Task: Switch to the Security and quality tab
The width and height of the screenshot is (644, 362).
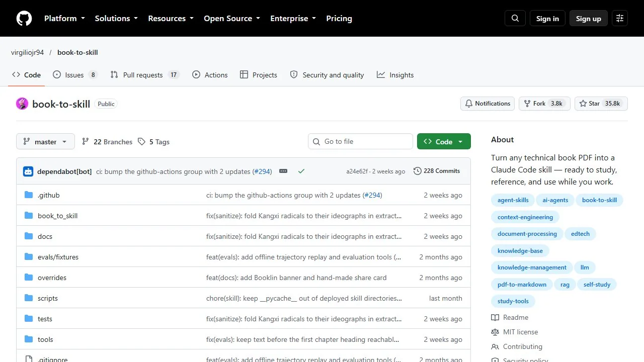Action: pos(327,75)
